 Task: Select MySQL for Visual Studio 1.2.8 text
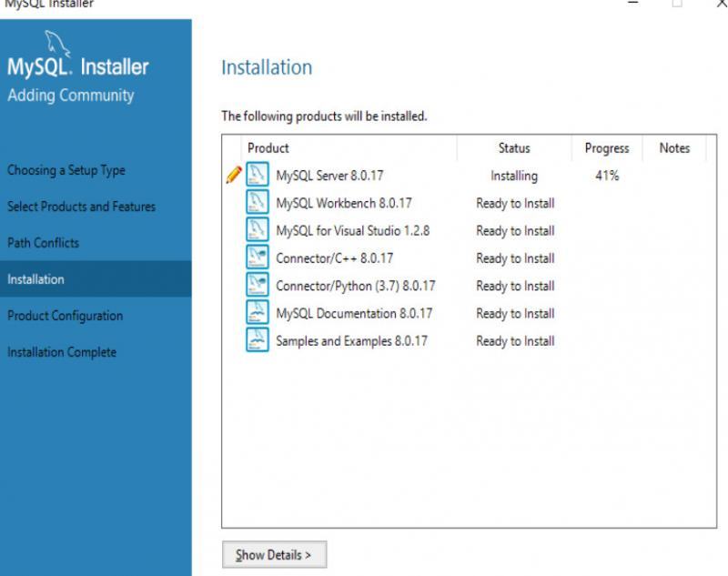[353, 231]
